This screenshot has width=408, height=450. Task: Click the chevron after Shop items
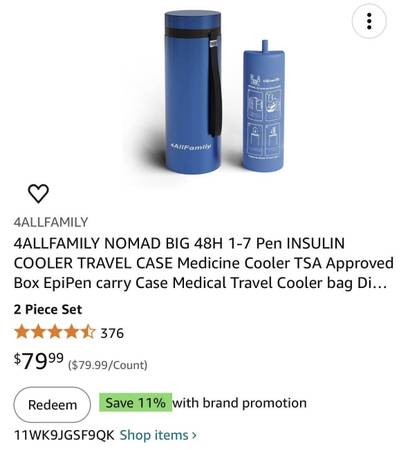(x=194, y=435)
